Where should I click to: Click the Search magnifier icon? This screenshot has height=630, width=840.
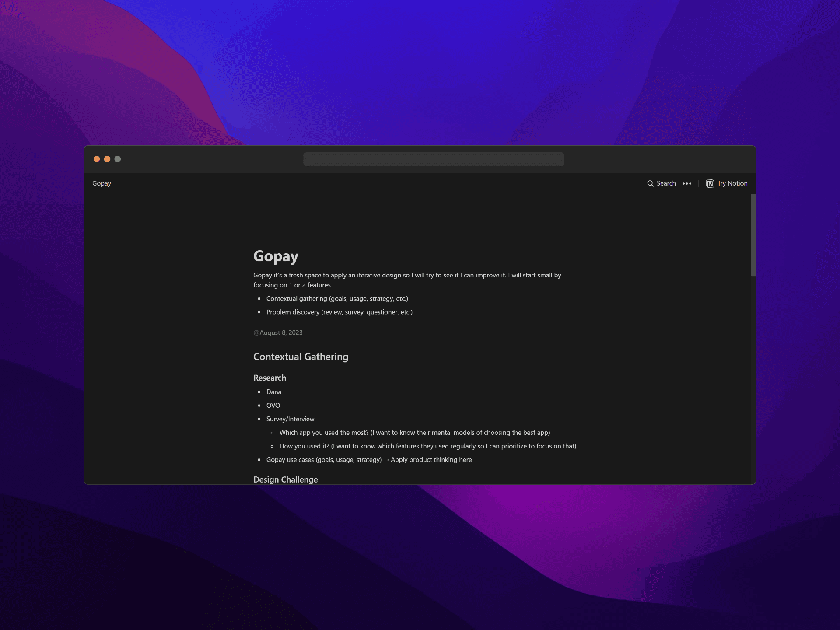coord(650,183)
